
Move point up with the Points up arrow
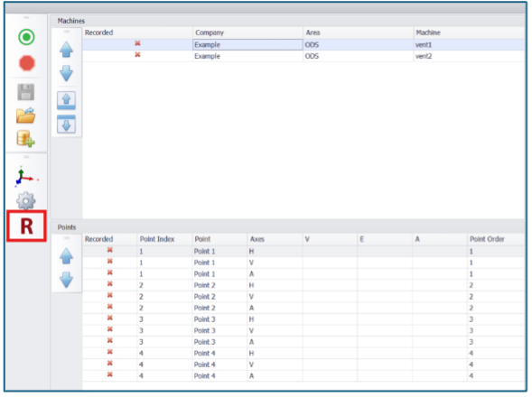pos(66,256)
